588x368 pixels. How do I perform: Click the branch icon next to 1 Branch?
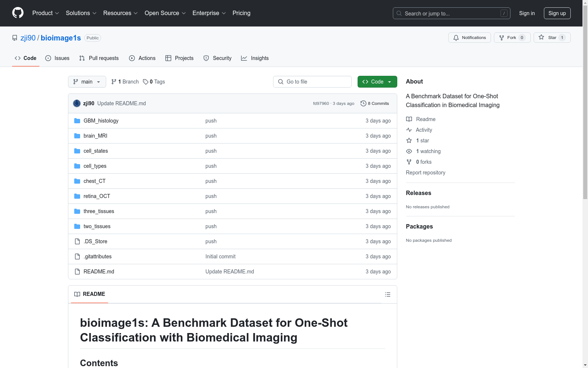[114, 82]
